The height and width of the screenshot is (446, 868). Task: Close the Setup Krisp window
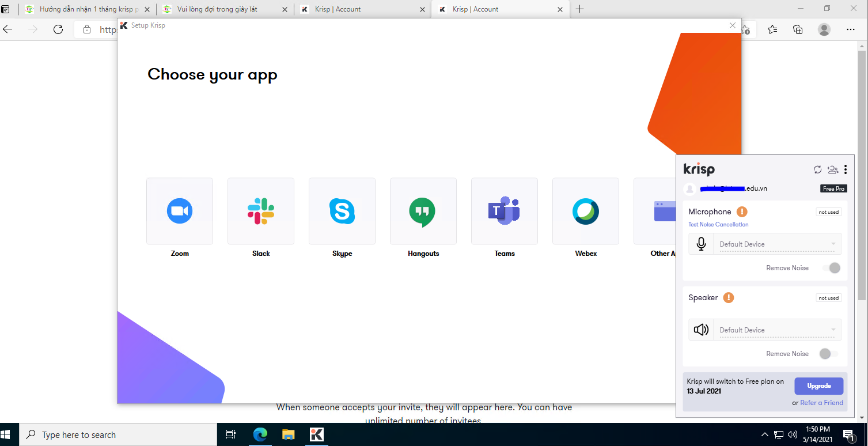(733, 25)
